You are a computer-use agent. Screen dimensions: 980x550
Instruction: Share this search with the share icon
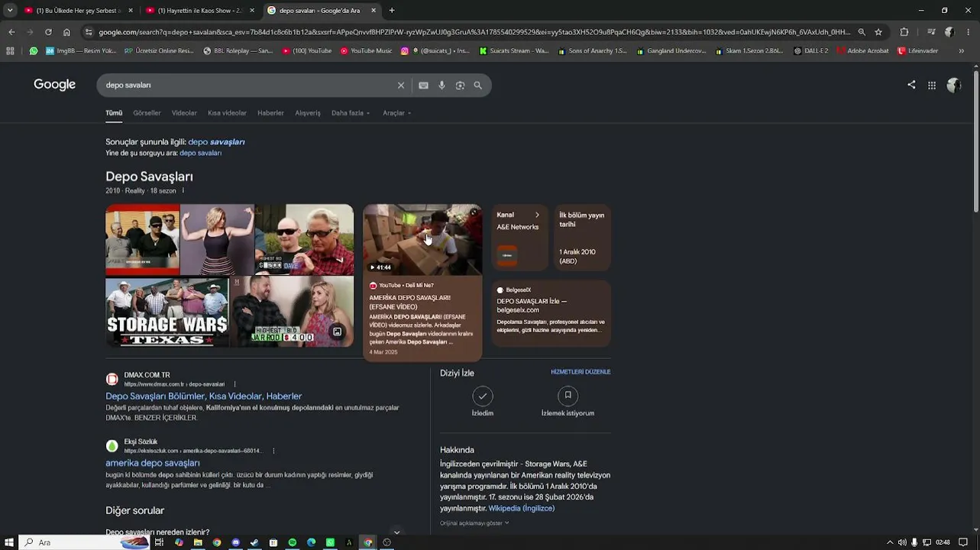pyautogui.click(x=911, y=85)
